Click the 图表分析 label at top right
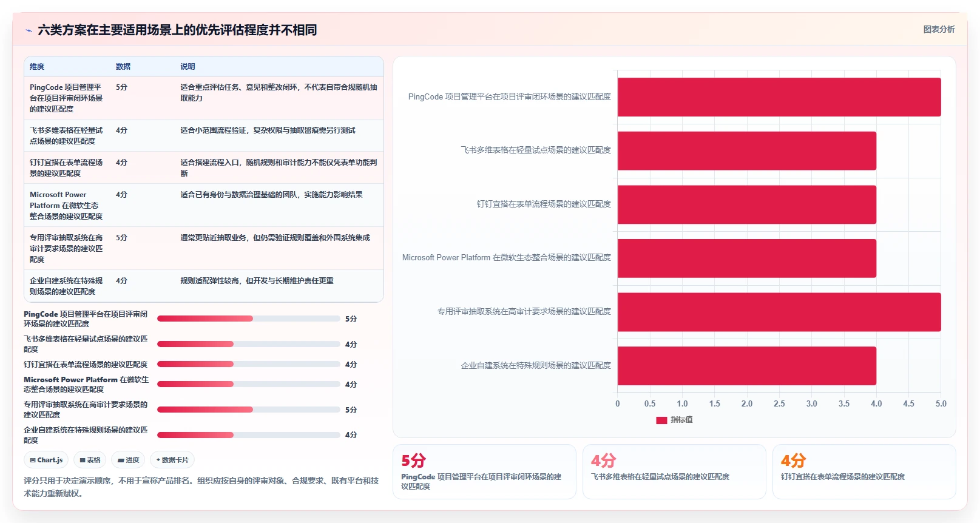 pos(939,29)
